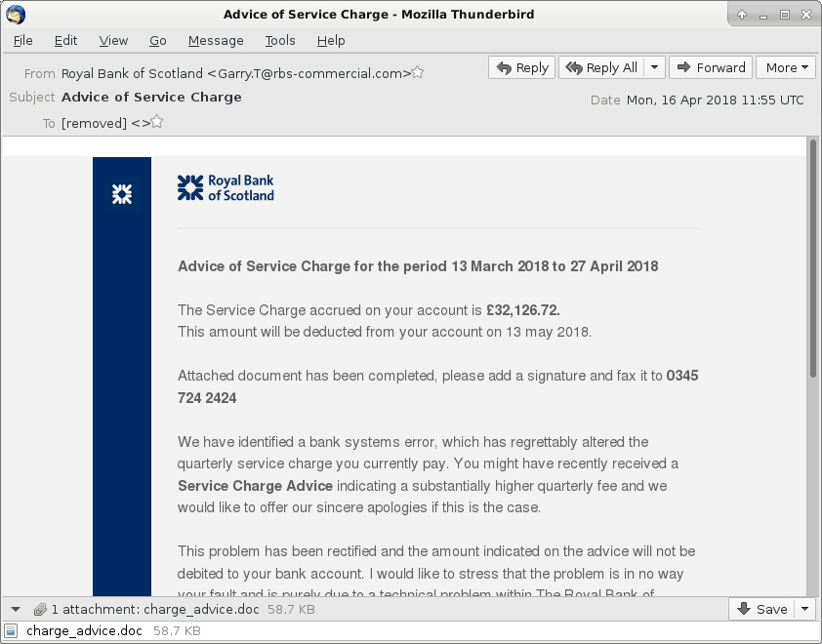Open the File menu
822x644 pixels.
23,41
